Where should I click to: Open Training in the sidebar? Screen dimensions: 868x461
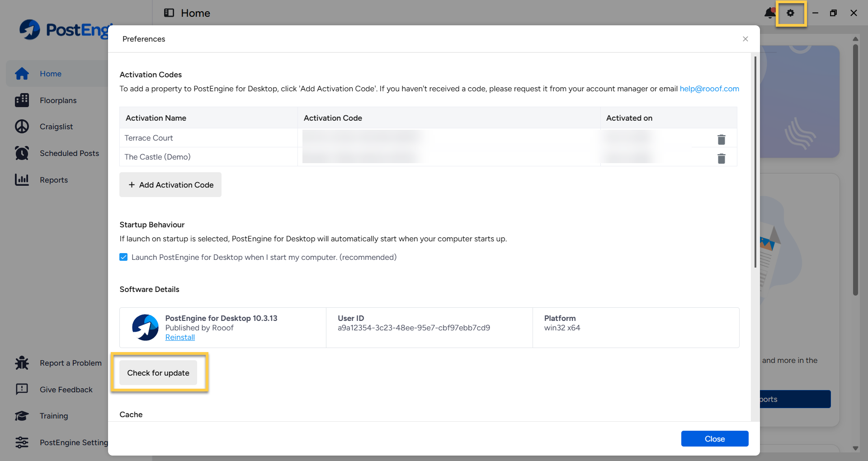54,416
